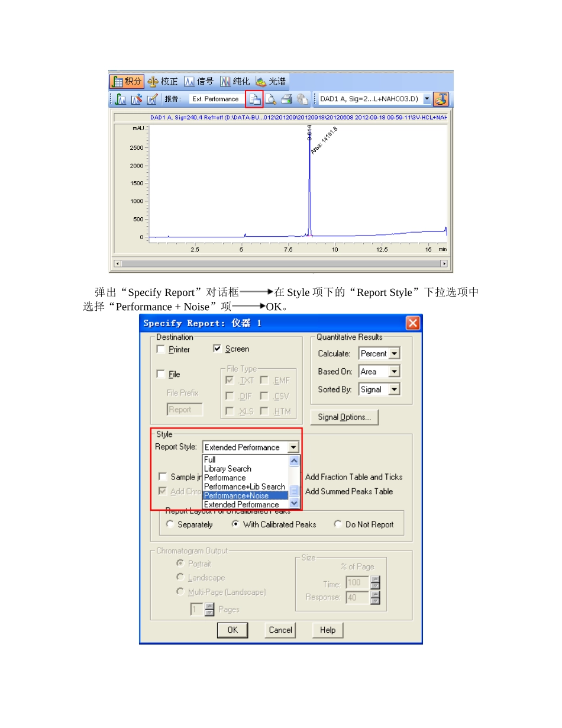Viewport: 562px width, 728px height.
Task: Select Extended Performance list entry
Action: tap(246, 504)
